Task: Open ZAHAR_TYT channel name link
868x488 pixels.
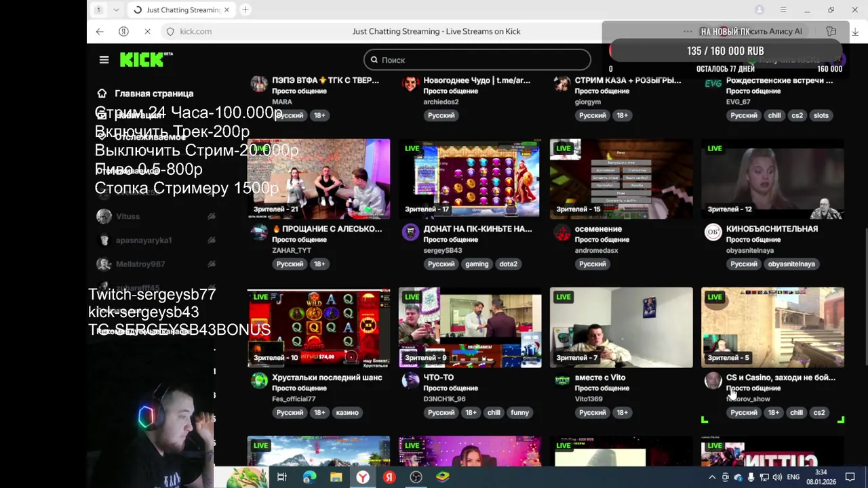Action: 292,250
